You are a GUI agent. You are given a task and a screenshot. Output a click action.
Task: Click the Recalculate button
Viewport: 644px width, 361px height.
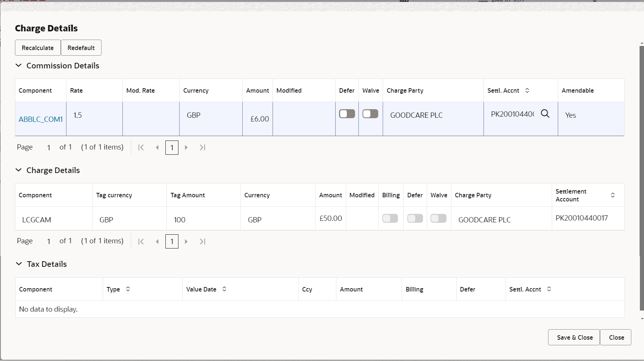pyautogui.click(x=37, y=47)
